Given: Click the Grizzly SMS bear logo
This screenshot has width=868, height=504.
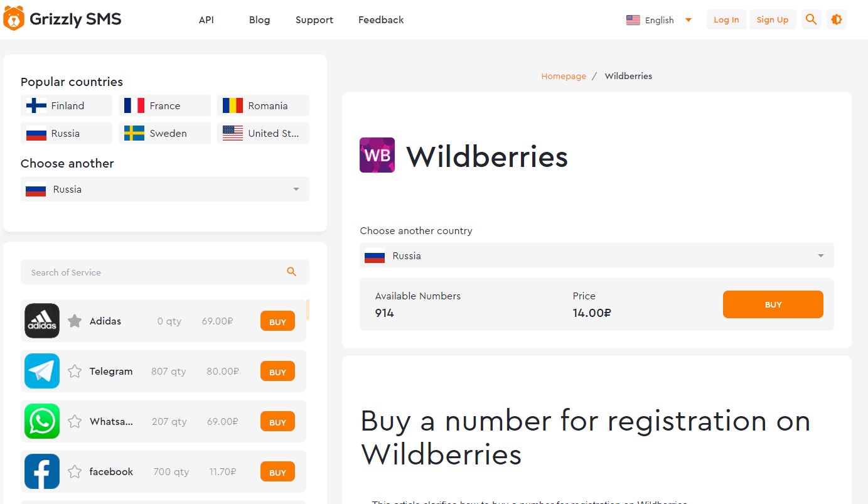Looking at the screenshot, I should (x=14, y=19).
